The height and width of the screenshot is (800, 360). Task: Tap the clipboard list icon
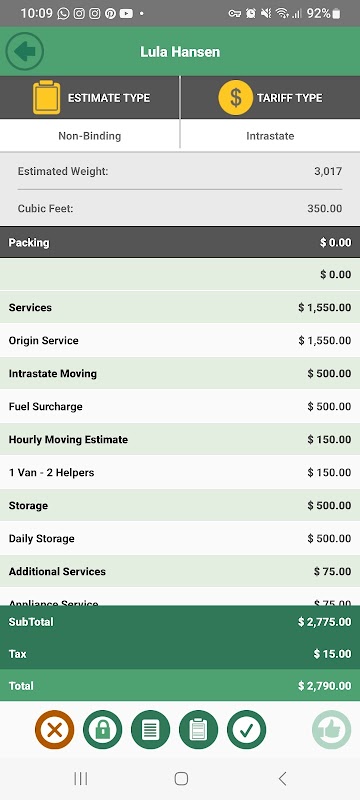(x=198, y=730)
